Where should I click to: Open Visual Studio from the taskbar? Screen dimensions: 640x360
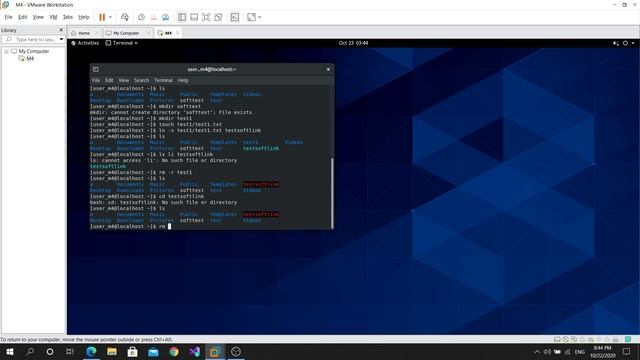click(x=195, y=351)
